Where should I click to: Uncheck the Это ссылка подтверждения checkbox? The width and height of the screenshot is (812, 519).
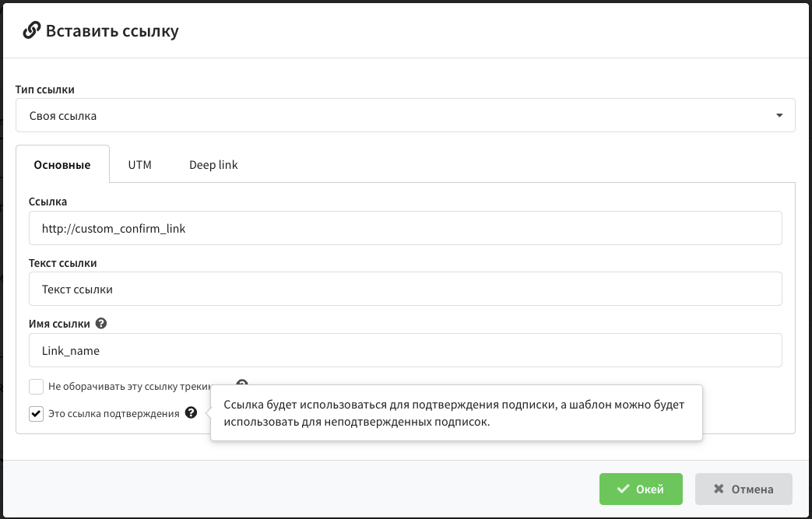click(36, 413)
